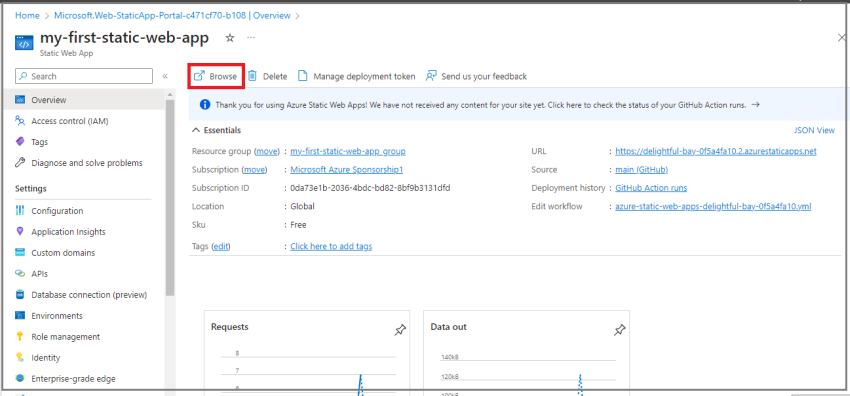Click the Tags edit link

221,246
